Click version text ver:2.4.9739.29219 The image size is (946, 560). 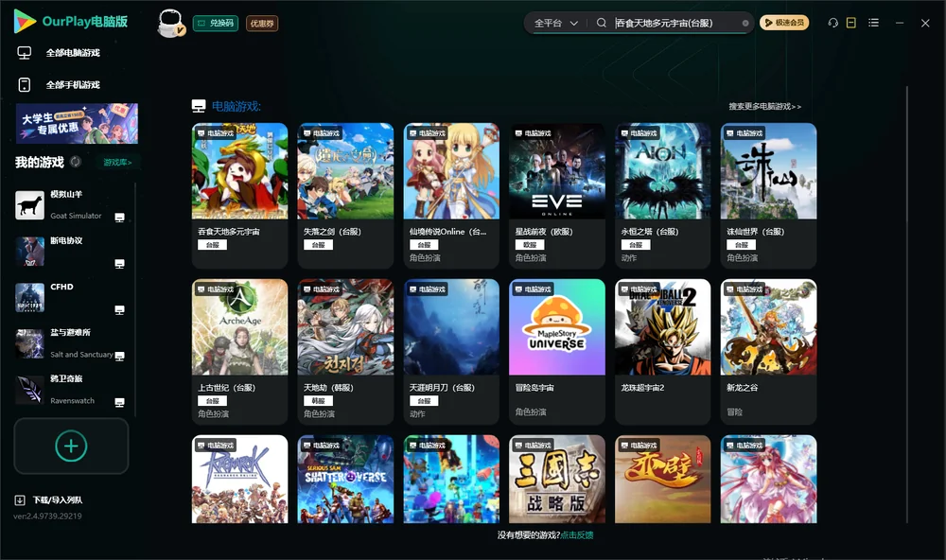pos(47,516)
